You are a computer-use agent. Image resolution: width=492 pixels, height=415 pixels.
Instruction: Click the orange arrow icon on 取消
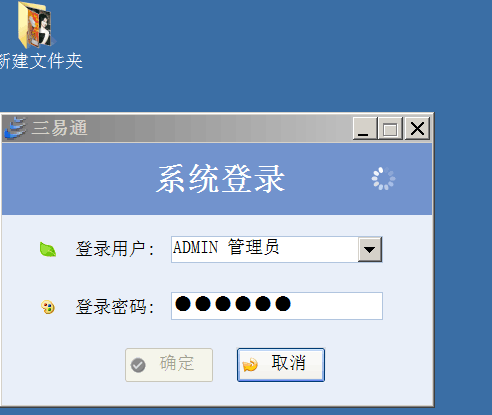pos(250,365)
